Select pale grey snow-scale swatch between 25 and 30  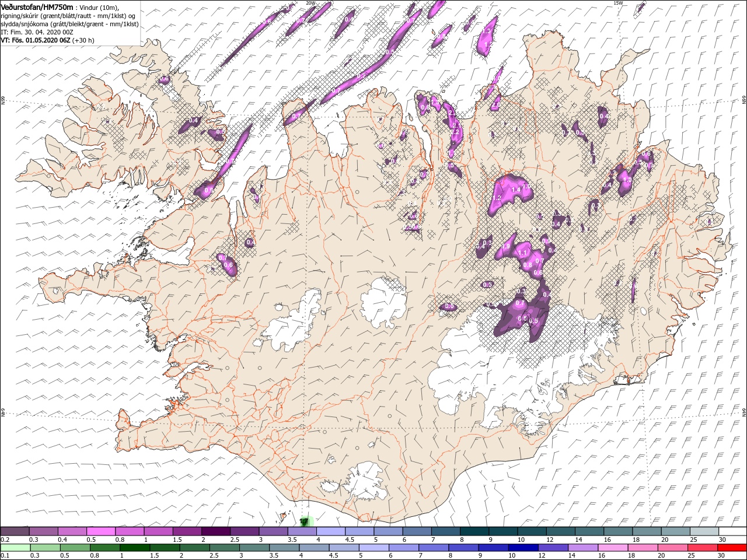click(704, 531)
